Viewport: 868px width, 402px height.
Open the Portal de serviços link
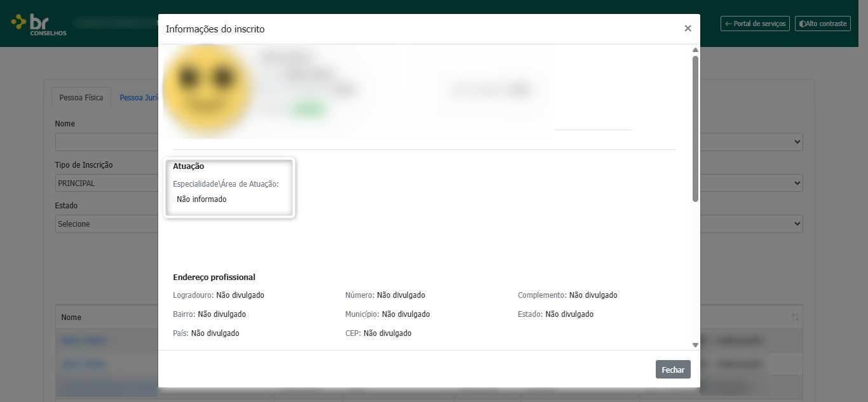[755, 23]
